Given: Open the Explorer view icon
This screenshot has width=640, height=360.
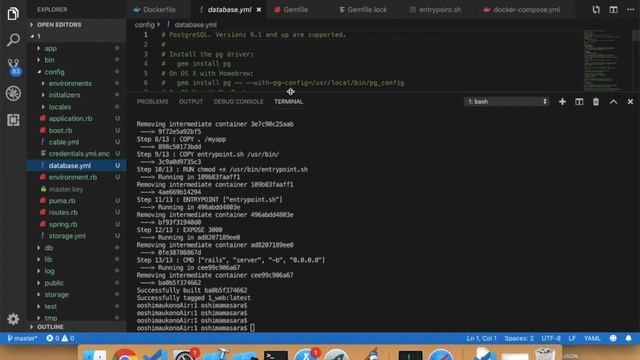Looking at the screenshot, I should coord(13,14).
